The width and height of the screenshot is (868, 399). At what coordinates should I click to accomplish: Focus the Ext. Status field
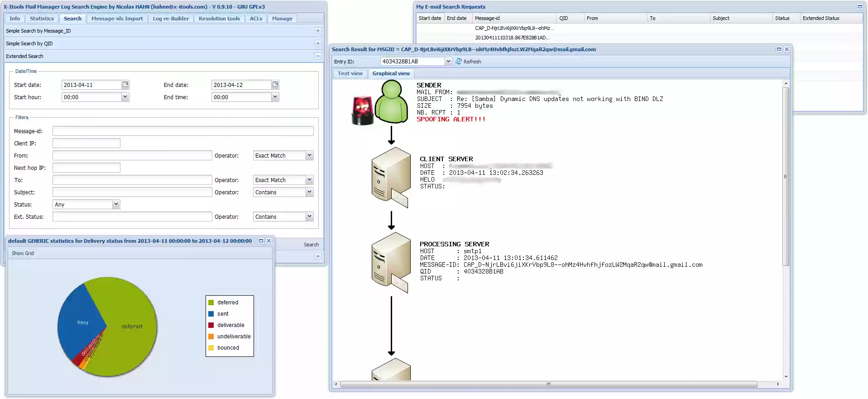click(132, 216)
